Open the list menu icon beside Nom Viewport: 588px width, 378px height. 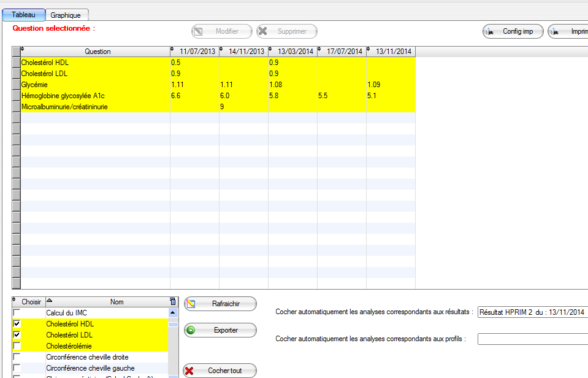click(x=172, y=301)
